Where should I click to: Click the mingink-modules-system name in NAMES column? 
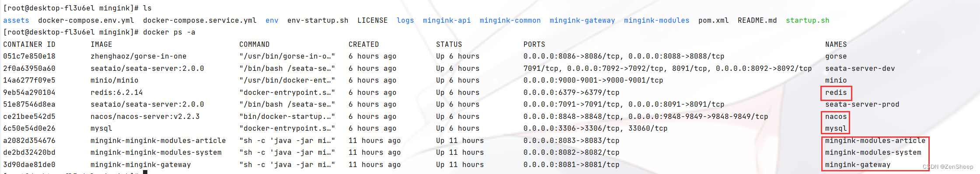click(873, 152)
